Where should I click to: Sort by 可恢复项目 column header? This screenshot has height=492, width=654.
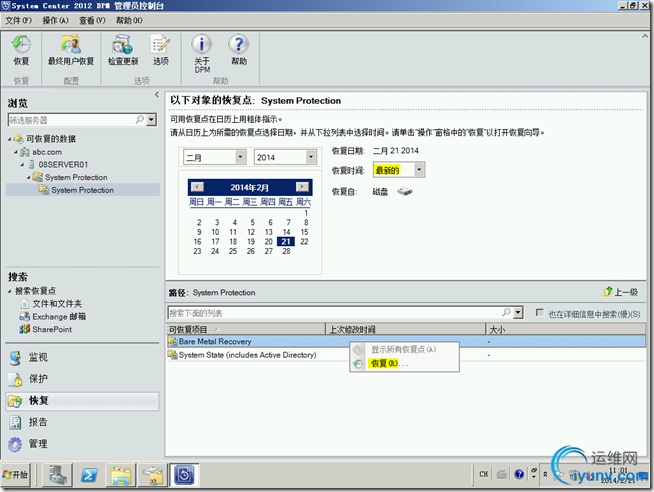(x=246, y=329)
